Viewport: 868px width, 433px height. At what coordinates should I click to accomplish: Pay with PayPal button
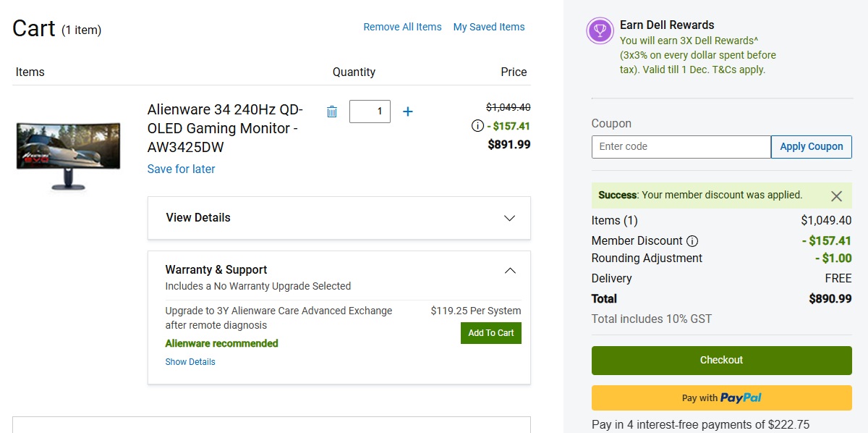click(x=721, y=398)
